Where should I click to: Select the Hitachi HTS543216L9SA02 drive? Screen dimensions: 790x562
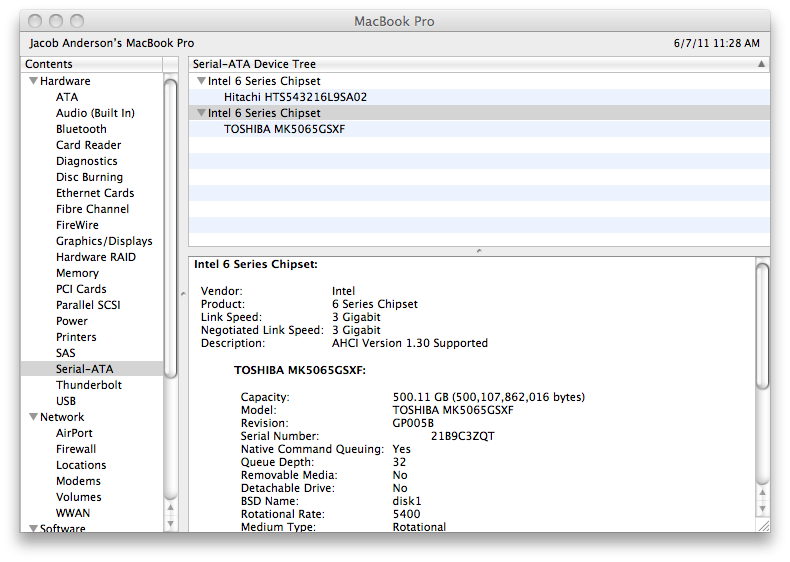(x=479, y=97)
